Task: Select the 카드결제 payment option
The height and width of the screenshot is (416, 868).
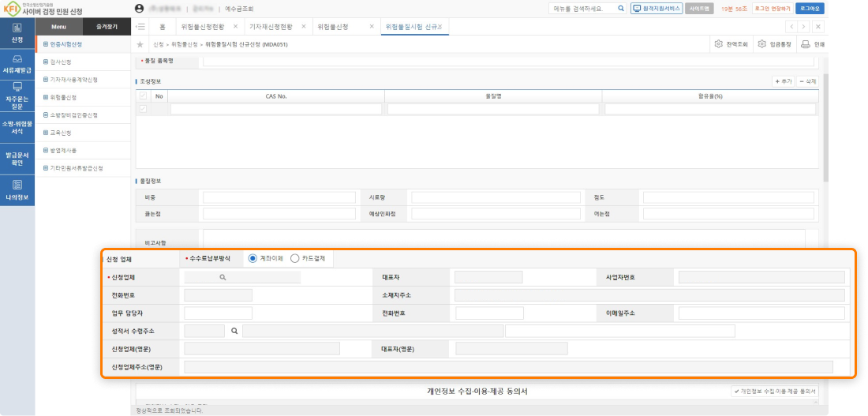Action: pyautogui.click(x=295, y=258)
